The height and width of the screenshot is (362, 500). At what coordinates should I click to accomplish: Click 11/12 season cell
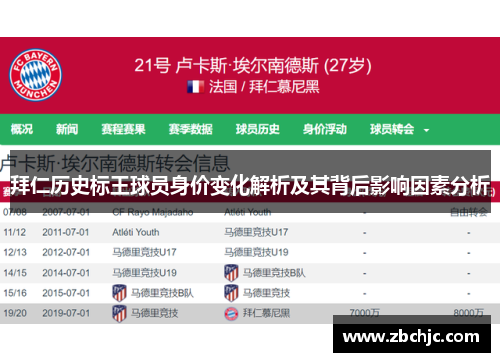point(15,232)
